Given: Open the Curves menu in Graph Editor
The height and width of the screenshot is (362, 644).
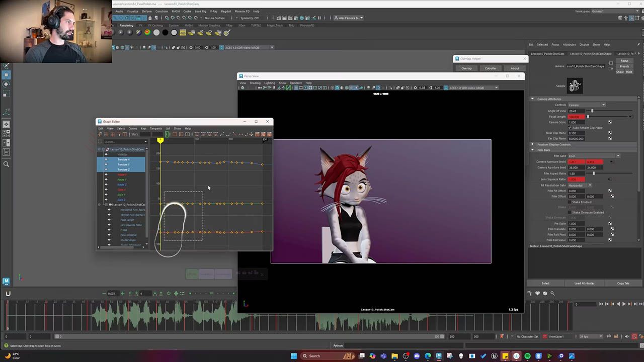Looking at the screenshot, I should click(132, 128).
